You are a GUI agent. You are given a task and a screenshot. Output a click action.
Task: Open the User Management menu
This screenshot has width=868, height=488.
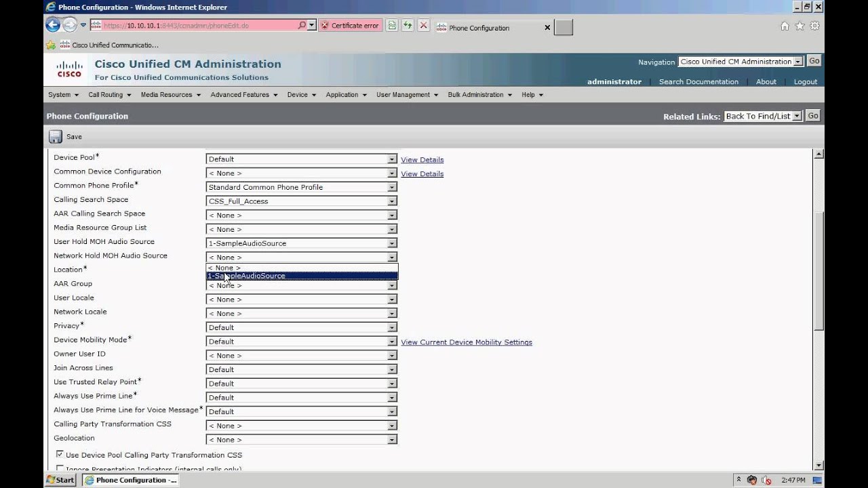(407, 95)
